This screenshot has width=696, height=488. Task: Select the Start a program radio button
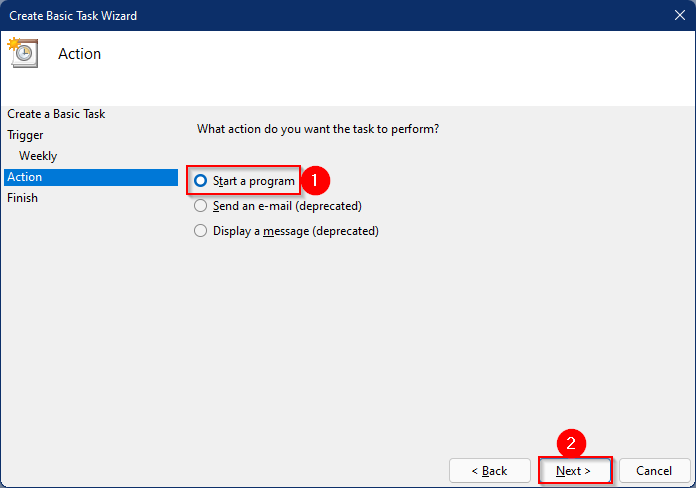[x=201, y=181]
